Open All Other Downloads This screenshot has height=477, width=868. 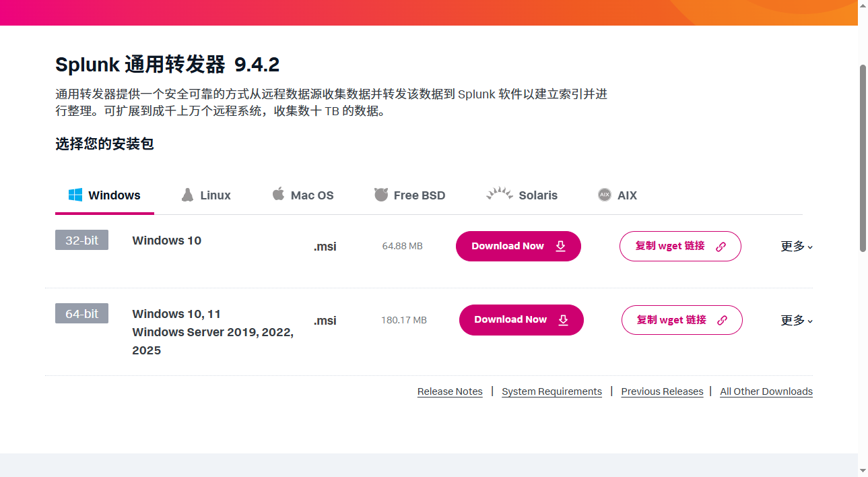click(766, 391)
